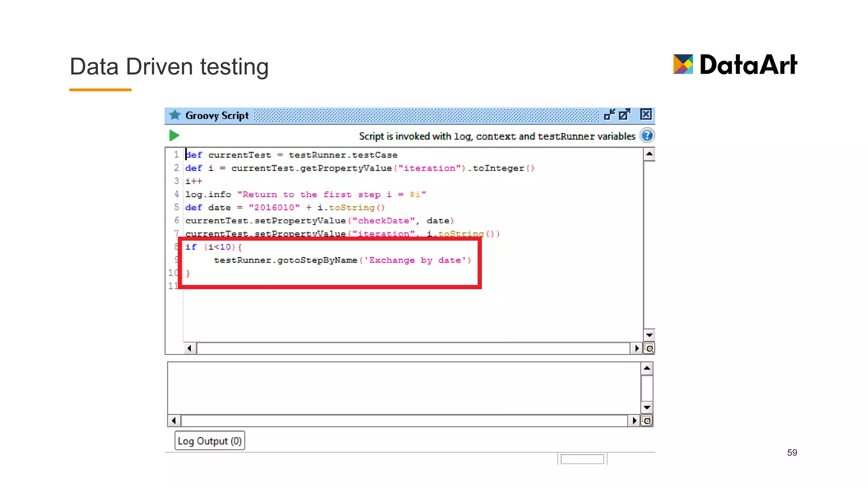The height and width of the screenshot is (488, 868).
Task: Click the 'i++' code line
Action: pos(194,181)
